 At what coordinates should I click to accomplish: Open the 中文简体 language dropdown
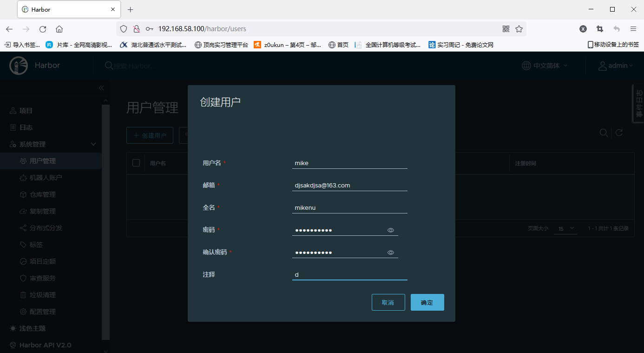point(545,66)
